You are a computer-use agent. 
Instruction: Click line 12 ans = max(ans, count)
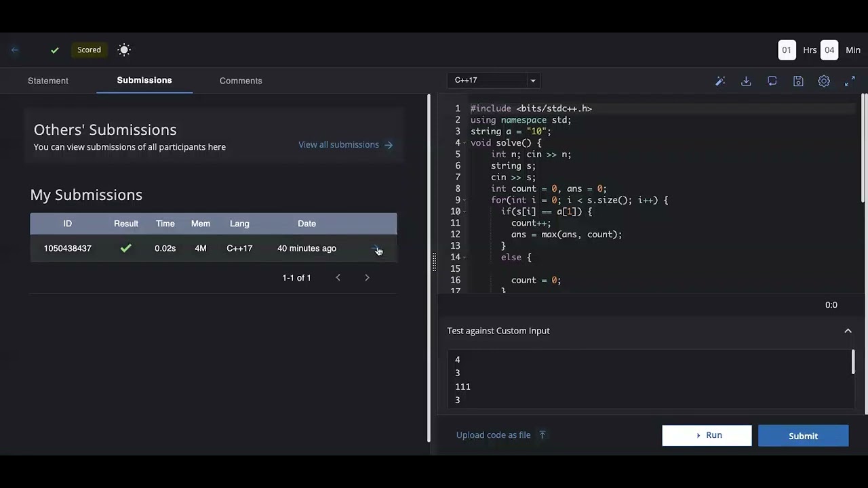click(x=566, y=235)
